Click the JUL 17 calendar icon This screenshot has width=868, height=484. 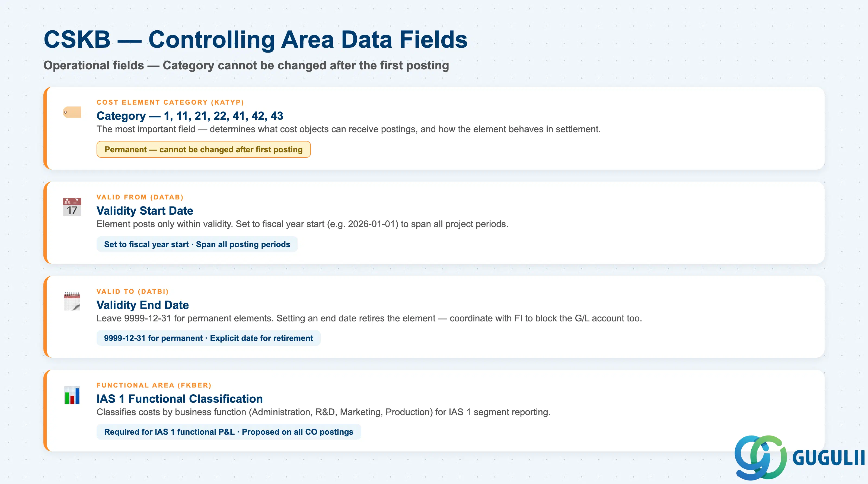click(x=72, y=207)
